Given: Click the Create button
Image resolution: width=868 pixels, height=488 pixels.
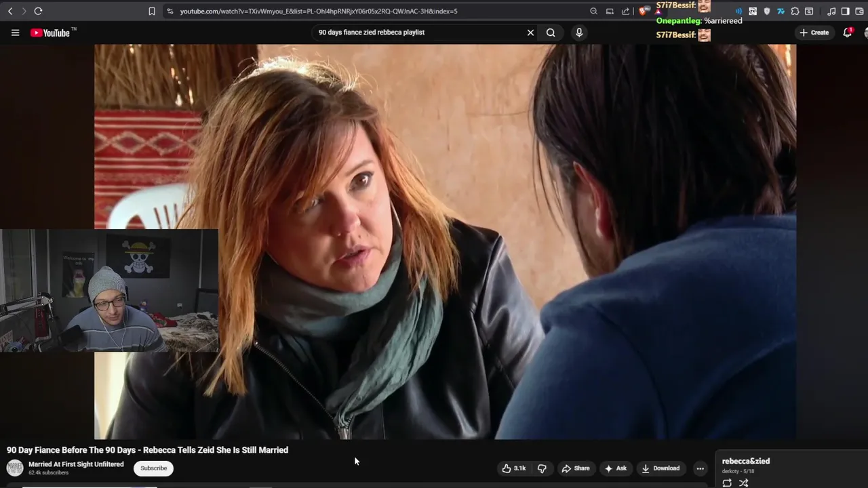Looking at the screenshot, I should tap(814, 33).
